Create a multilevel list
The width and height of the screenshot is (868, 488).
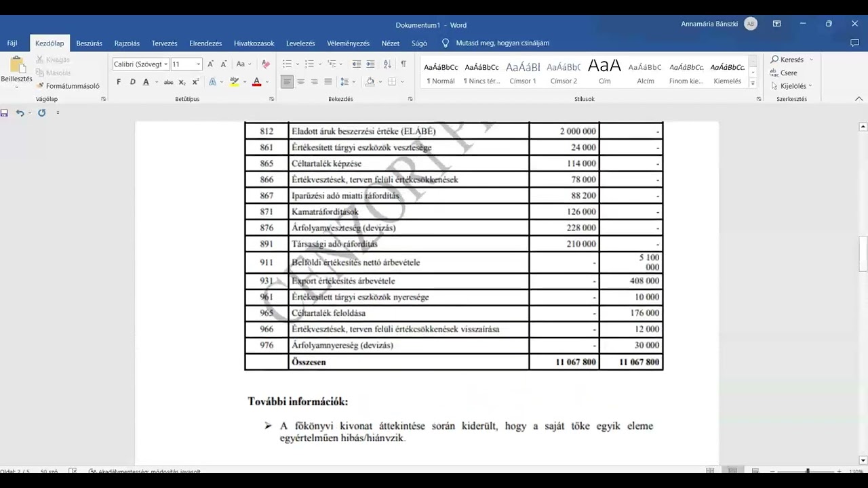(332, 64)
